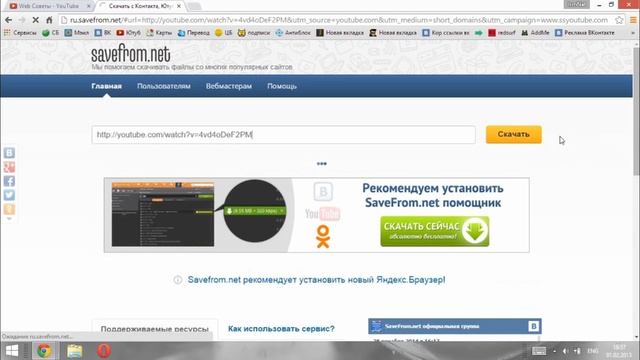Open the green arrow bookmark
Screen dimensions: 640x360
(479, 33)
